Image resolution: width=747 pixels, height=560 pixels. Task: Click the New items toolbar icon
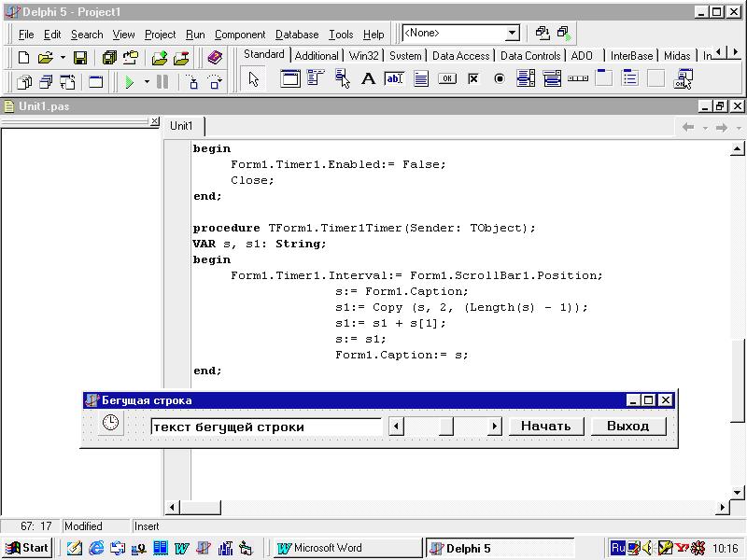pos(23,58)
